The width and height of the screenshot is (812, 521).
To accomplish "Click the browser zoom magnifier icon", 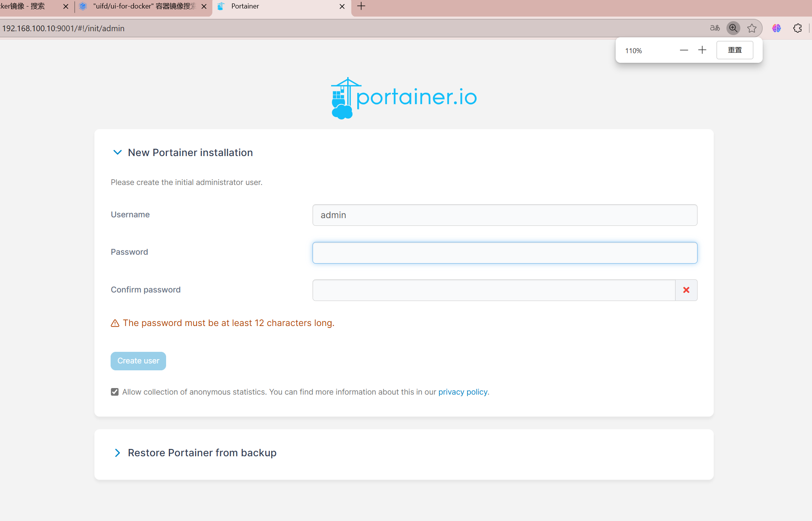I will pyautogui.click(x=733, y=28).
